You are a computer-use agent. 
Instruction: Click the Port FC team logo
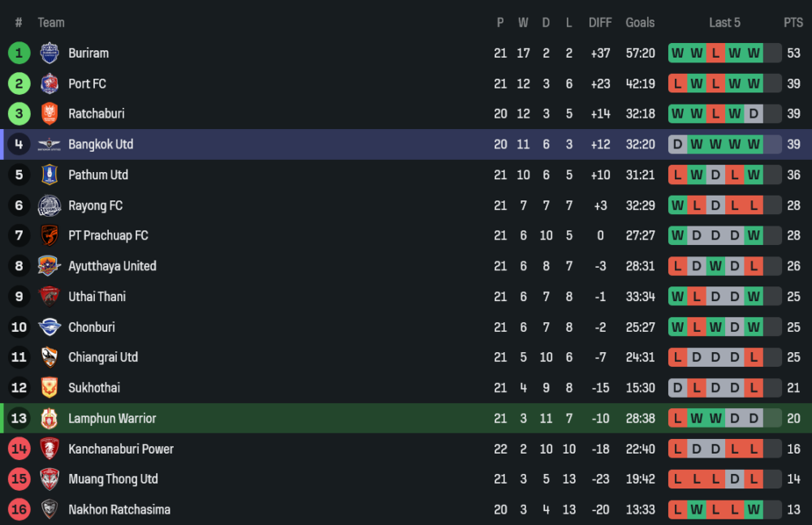tap(50, 84)
